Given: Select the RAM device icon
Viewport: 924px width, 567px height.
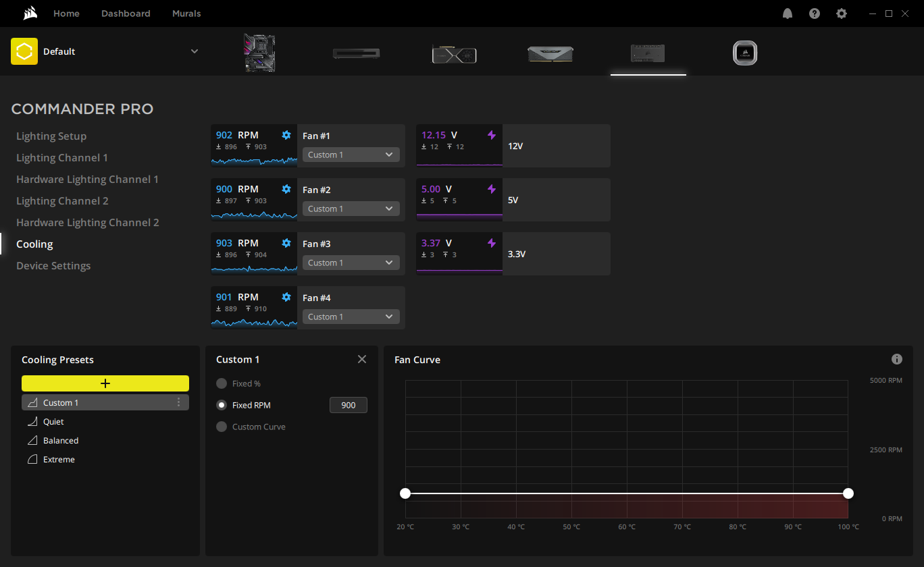Looking at the screenshot, I should 550,53.
